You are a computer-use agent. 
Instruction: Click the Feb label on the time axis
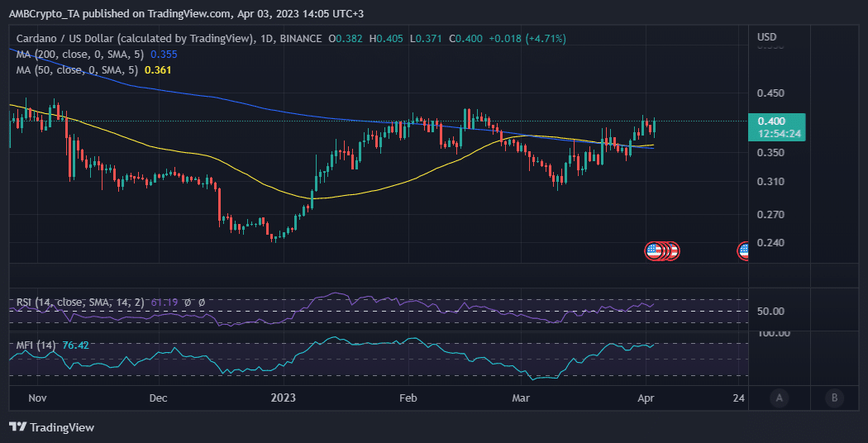408,398
